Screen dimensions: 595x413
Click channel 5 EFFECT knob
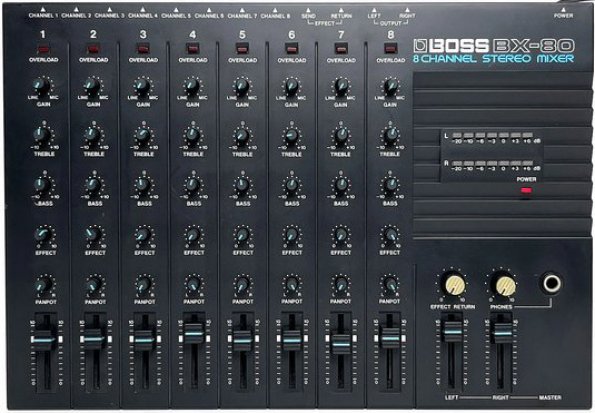242,235
